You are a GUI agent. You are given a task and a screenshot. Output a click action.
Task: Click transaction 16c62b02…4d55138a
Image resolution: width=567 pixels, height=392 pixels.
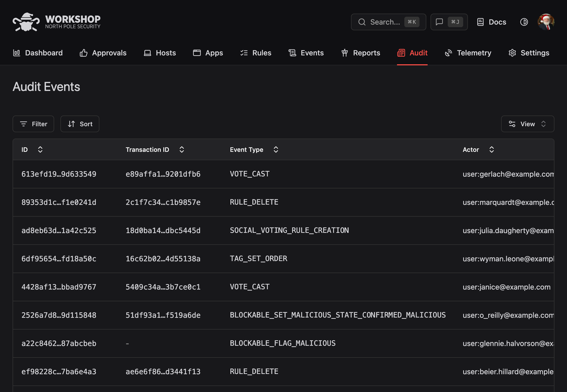point(163,259)
